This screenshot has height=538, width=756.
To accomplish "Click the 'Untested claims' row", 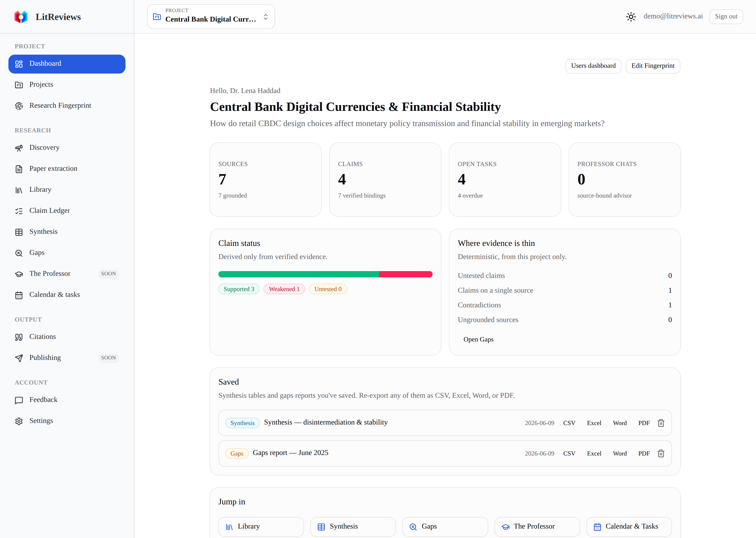I will [x=565, y=276].
